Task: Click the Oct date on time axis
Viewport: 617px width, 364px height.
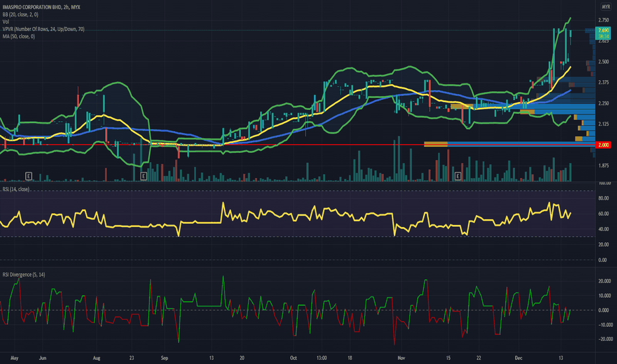Action: [293, 358]
